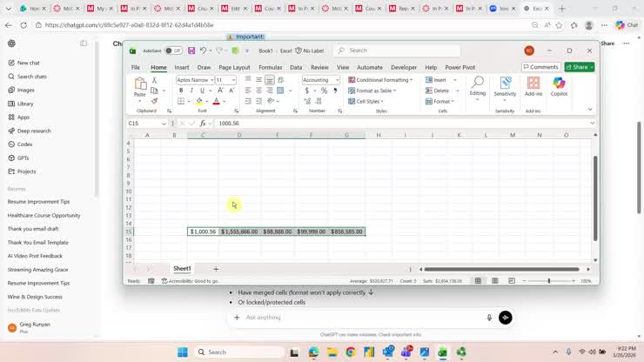Switch to Page Layout view in status bar

coord(495,281)
